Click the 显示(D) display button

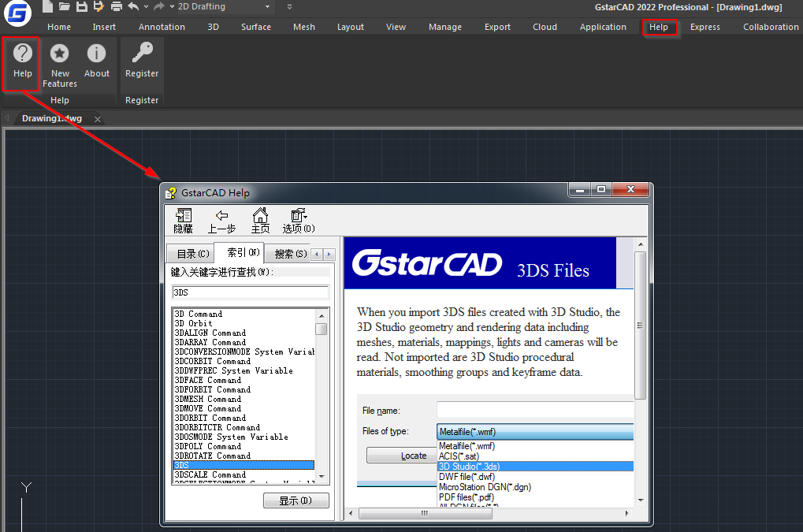tap(296, 500)
